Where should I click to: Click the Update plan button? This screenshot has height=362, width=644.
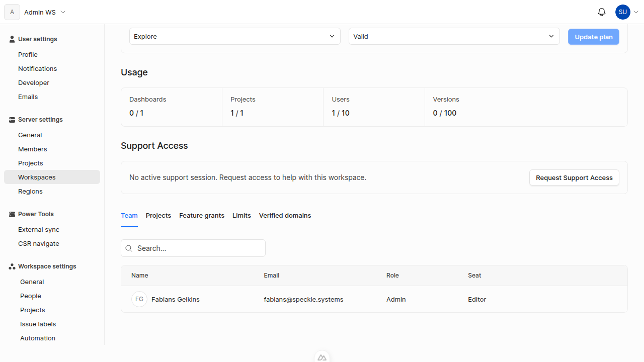tap(593, 37)
